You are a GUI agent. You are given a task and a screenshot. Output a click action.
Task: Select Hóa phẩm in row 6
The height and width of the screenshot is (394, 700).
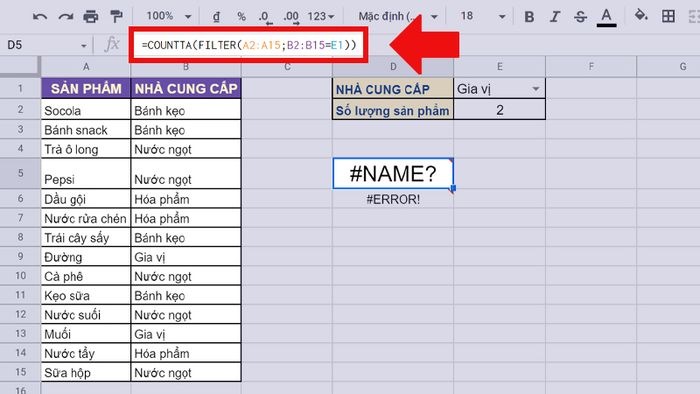pos(186,199)
